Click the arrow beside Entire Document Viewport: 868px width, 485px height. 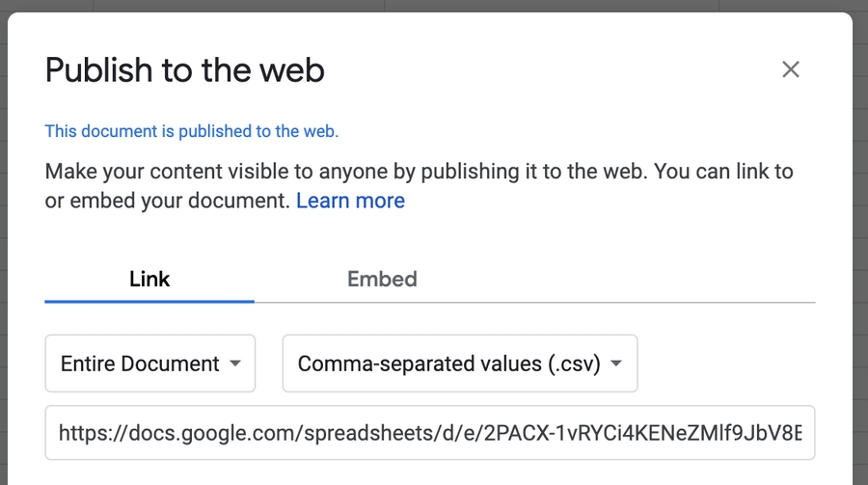pyautogui.click(x=235, y=364)
